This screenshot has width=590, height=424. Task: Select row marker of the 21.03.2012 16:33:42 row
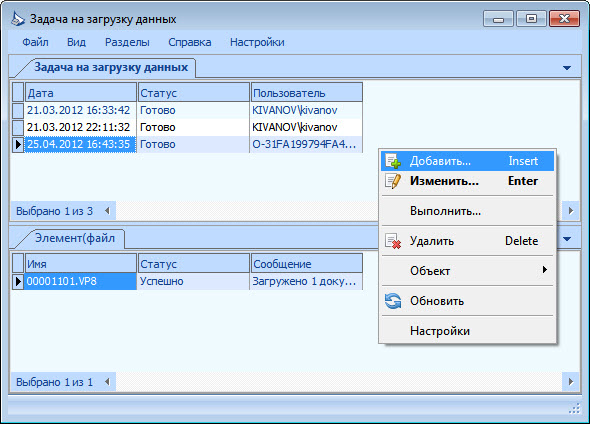tap(18, 110)
